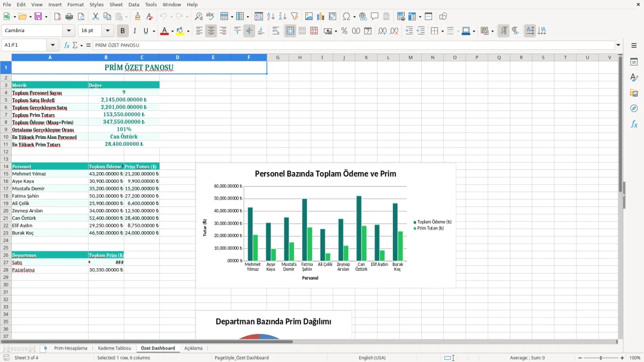Click Format as Percent icon
The image size is (644, 362).
point(344,31)
